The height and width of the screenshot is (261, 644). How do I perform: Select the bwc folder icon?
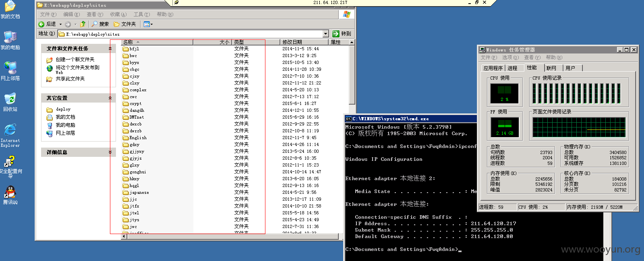pyautogui.click(x=126, y=55)
